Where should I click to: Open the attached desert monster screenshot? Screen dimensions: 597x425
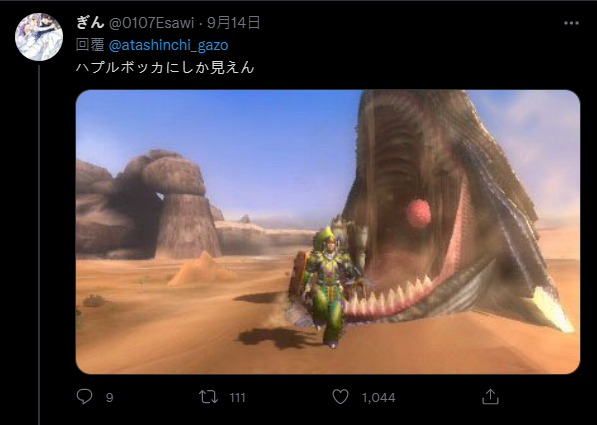click(328, 232)
